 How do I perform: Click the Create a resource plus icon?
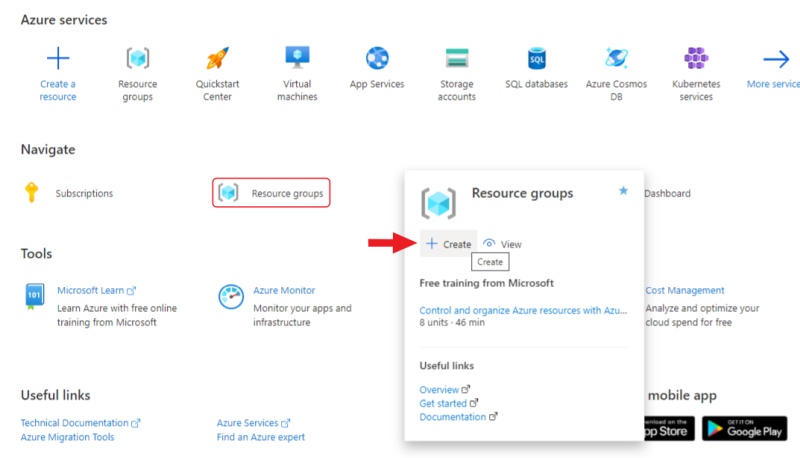coord(58,58)
